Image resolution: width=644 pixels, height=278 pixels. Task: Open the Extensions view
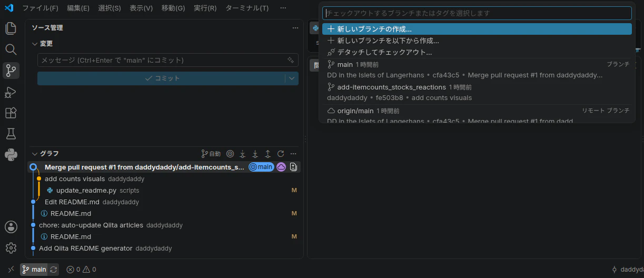(11, 113)
